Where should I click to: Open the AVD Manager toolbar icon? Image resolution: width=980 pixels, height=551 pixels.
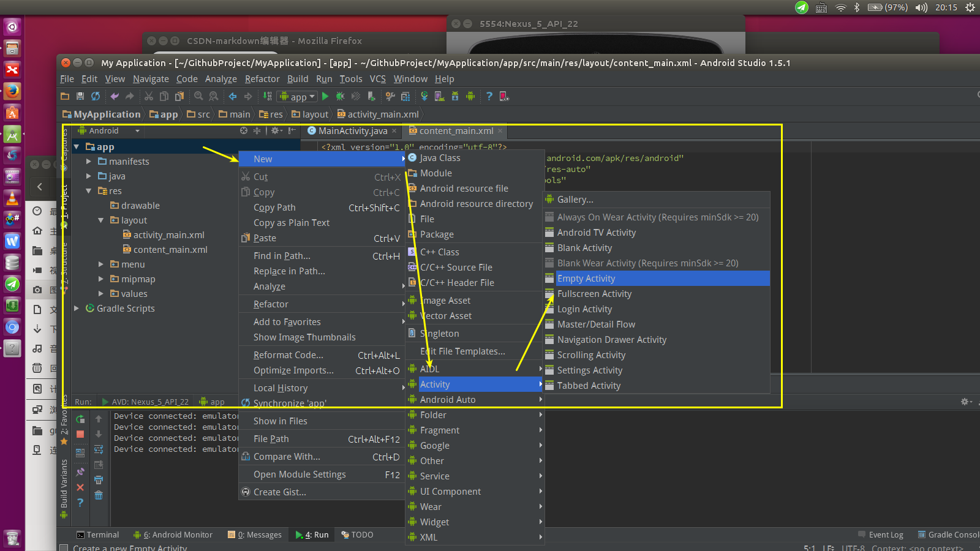point(439,96)
